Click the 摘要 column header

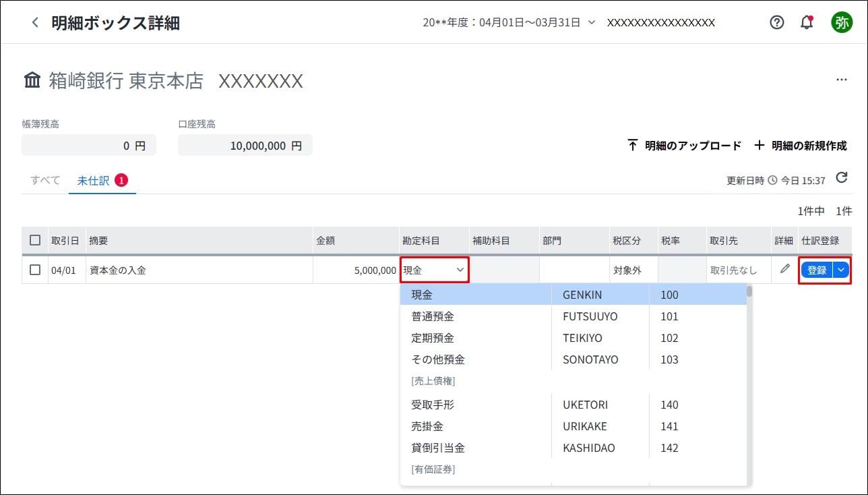click(199, 240)
